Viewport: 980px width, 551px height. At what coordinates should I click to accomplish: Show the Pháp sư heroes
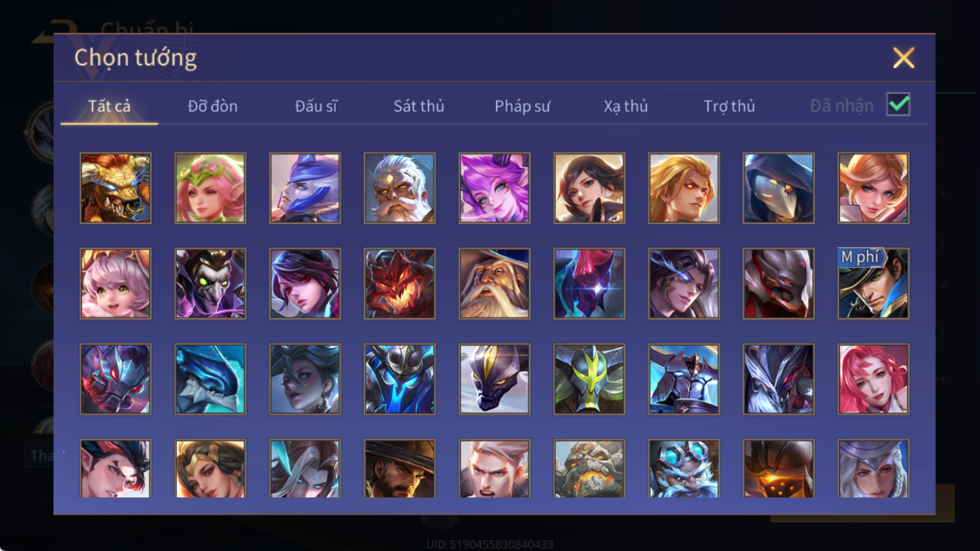click(x=522, y=106)
